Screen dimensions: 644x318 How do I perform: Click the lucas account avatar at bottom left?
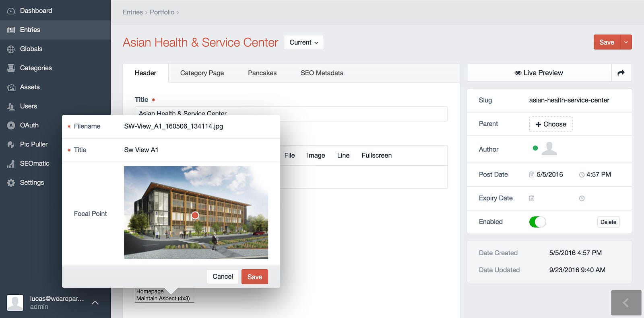[15, 303]
